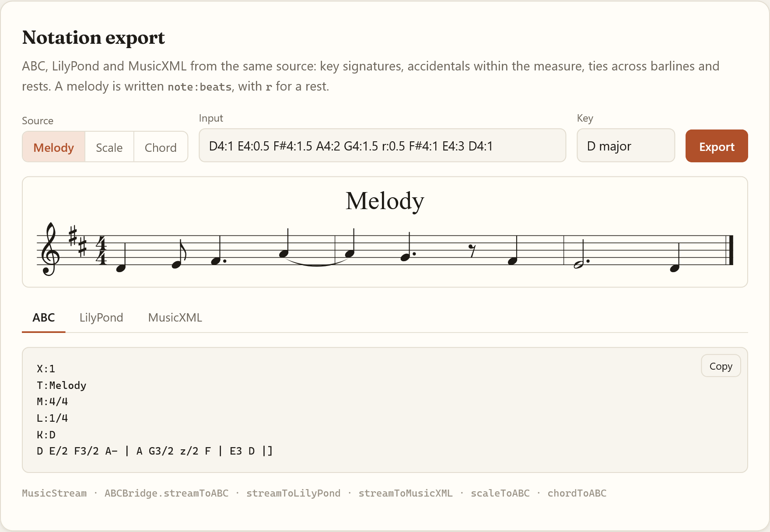The image size is (770, 532).
Task: Click the melody Input text field
Action: click(x=382, y=146)
